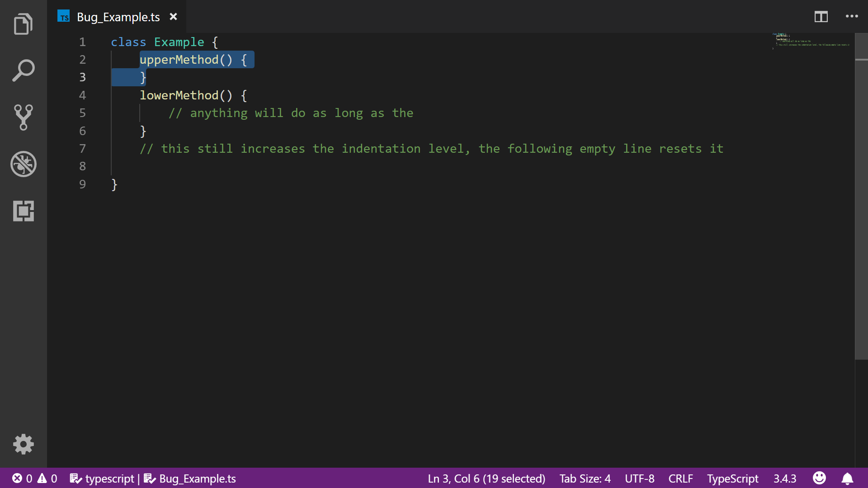Select the Bug_Example.ts tab
Viewport: 868px width, 488px height.
tap(118, 17)
